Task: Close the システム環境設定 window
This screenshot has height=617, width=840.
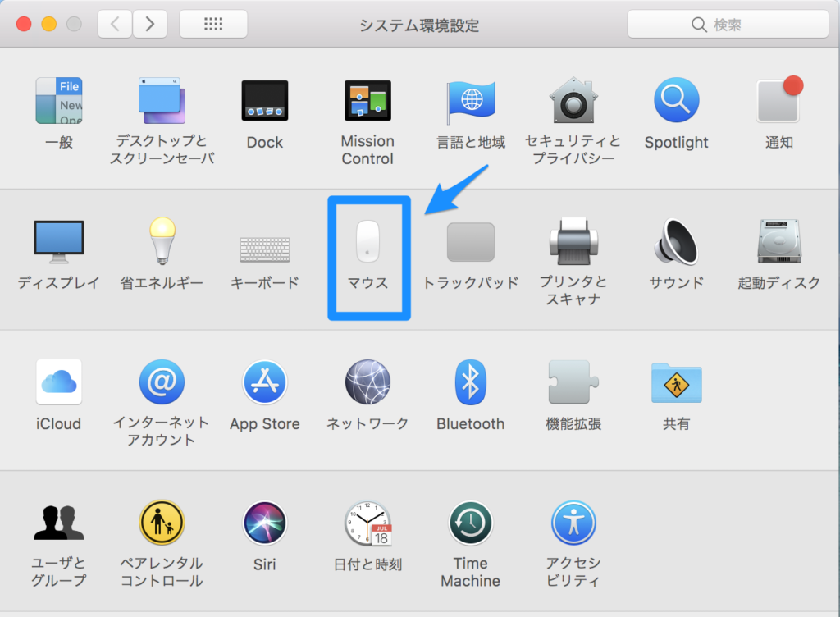Action: [24, 24]
